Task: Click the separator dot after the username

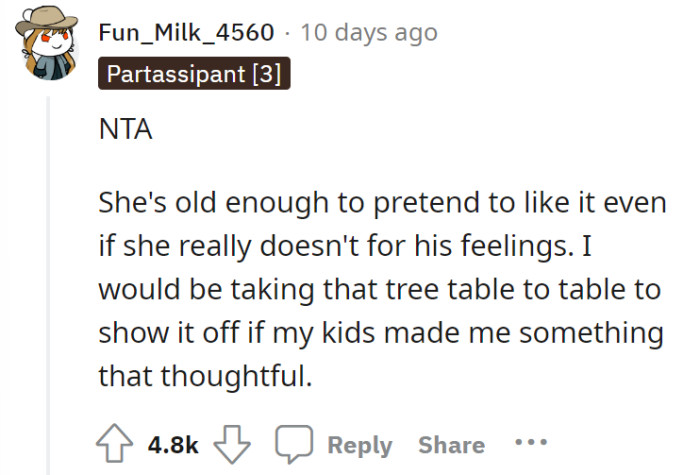Action: pyautogui.click(x=287, y=32)
